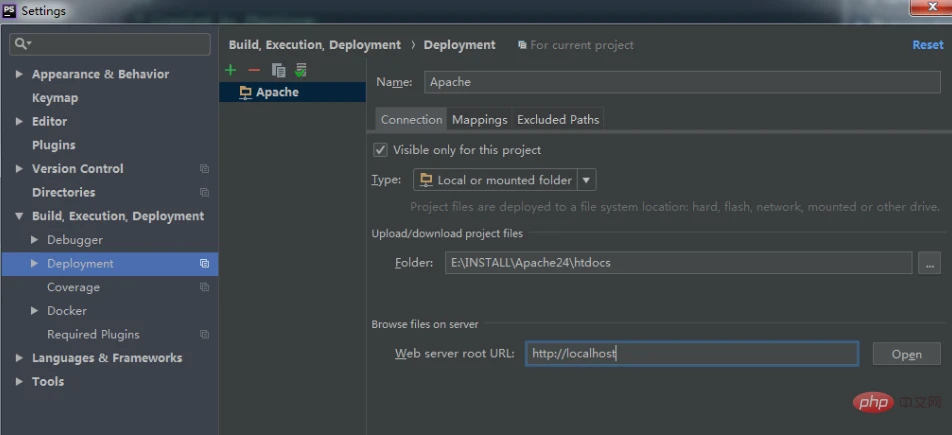Click project-level icon beside Required Plugins

pyautogui.click(x=205, y=335)
